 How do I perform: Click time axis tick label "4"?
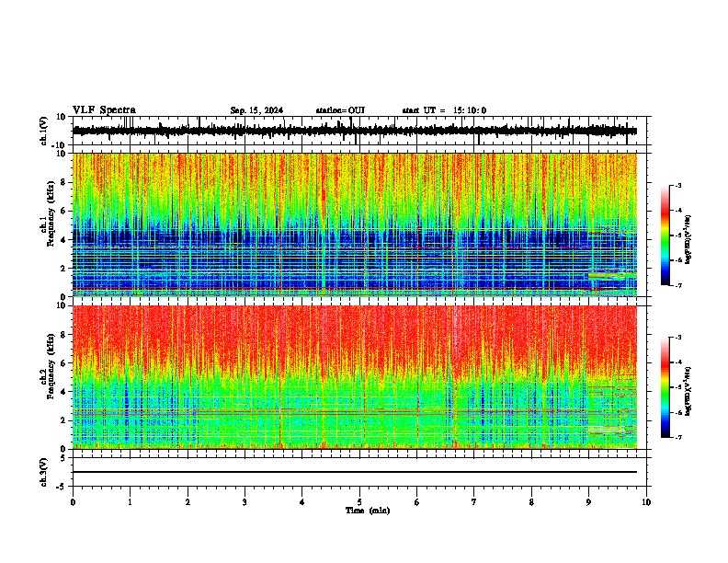tap(302, 502)
